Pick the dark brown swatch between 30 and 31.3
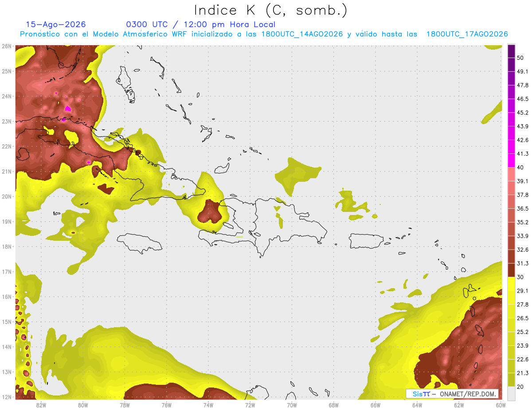Image resolution: width=532 pixels, height=411 pixels. point(511,270)
